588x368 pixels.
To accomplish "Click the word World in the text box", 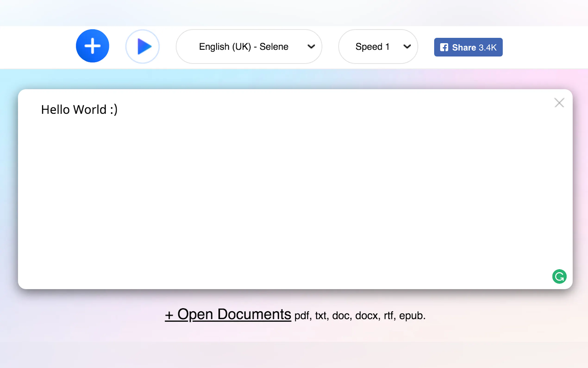I will tap(90, 110).
